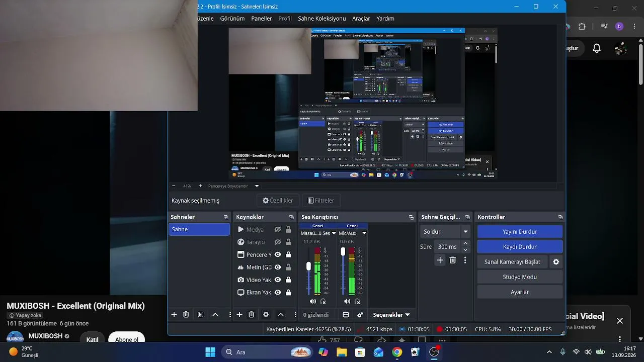
Task: Expand the Soldur transition dropdown
Action: point(466,232)
